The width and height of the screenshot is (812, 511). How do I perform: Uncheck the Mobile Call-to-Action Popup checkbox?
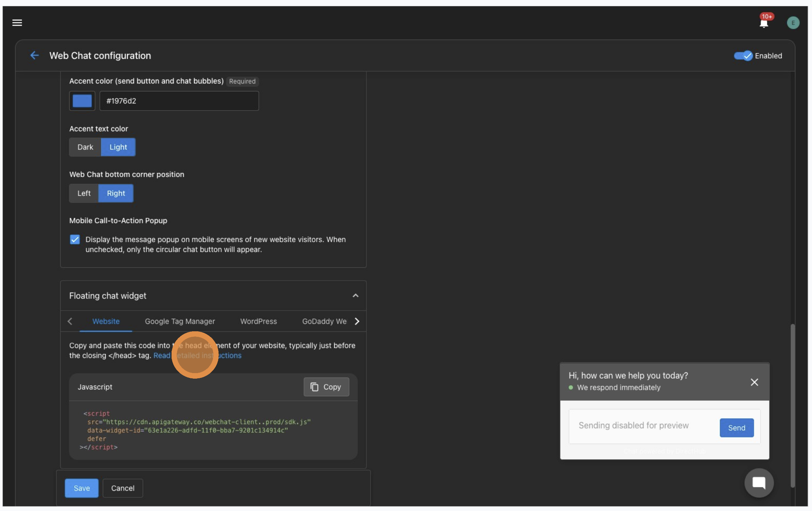[75, 240]
